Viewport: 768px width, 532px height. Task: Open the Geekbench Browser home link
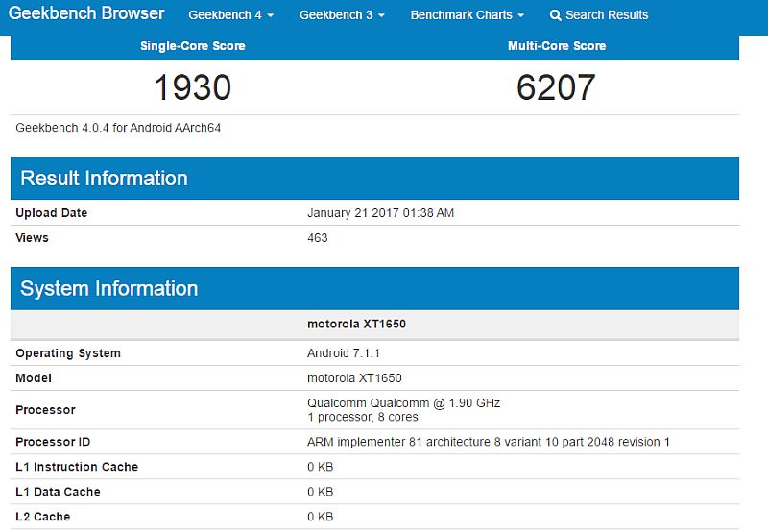point(86,13)
